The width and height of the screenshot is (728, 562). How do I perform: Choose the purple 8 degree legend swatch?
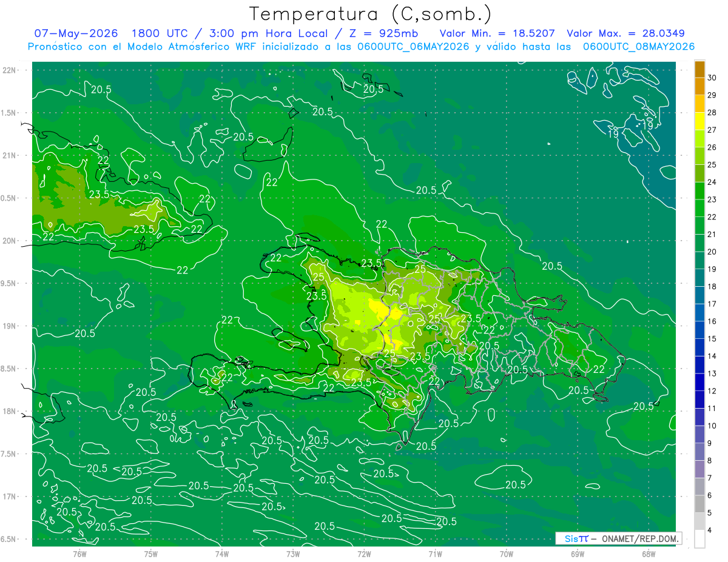pyautogui.click(x=699, y=469)
